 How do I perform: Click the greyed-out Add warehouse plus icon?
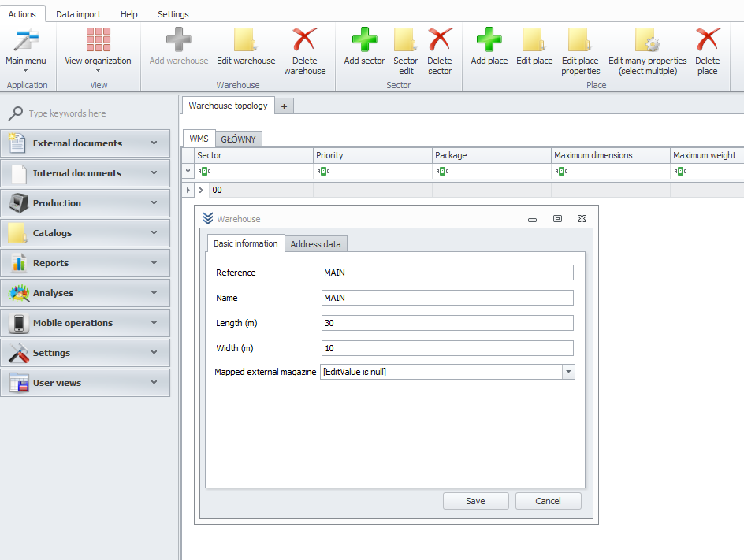pyautogui.click(x=178, y=39)
